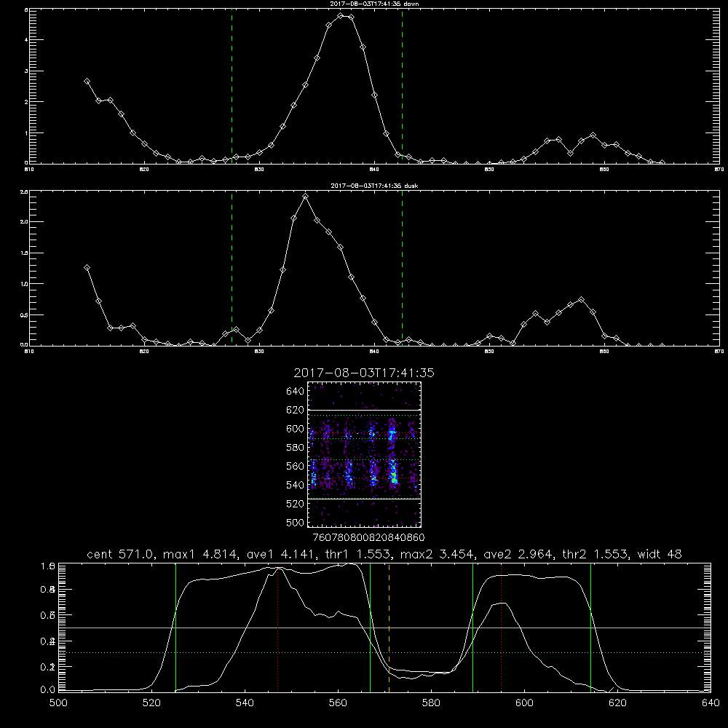The image size is (728, 728).
Task: Open the detector spectral image thumbnail
Action: click(365, 454)
